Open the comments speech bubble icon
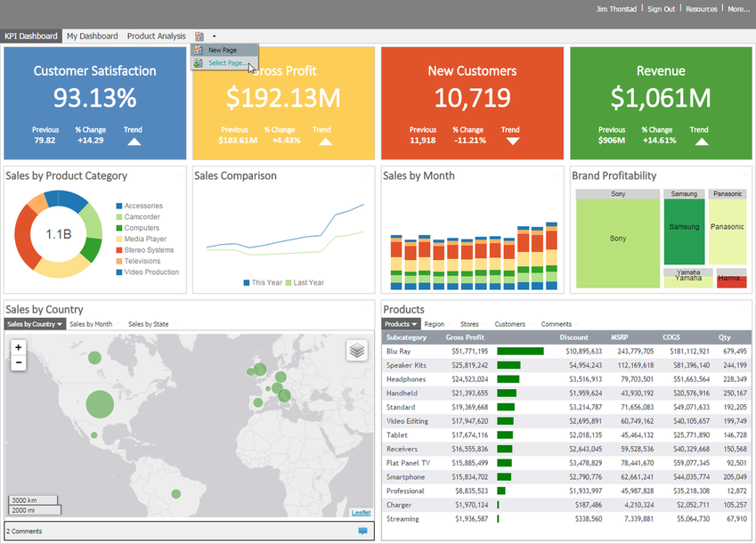 pyautogui.click(x=362, y=531)
